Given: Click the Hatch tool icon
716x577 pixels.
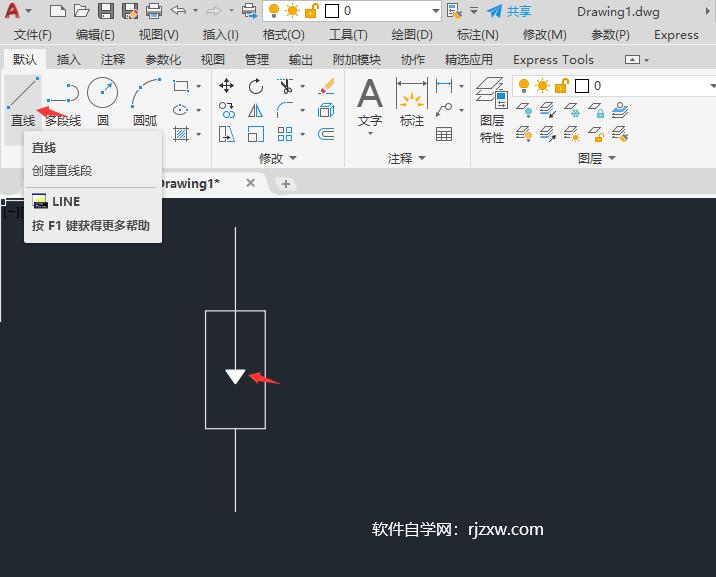Looking at the screenshot, I should pyautogui.click(x=181, y=134).
